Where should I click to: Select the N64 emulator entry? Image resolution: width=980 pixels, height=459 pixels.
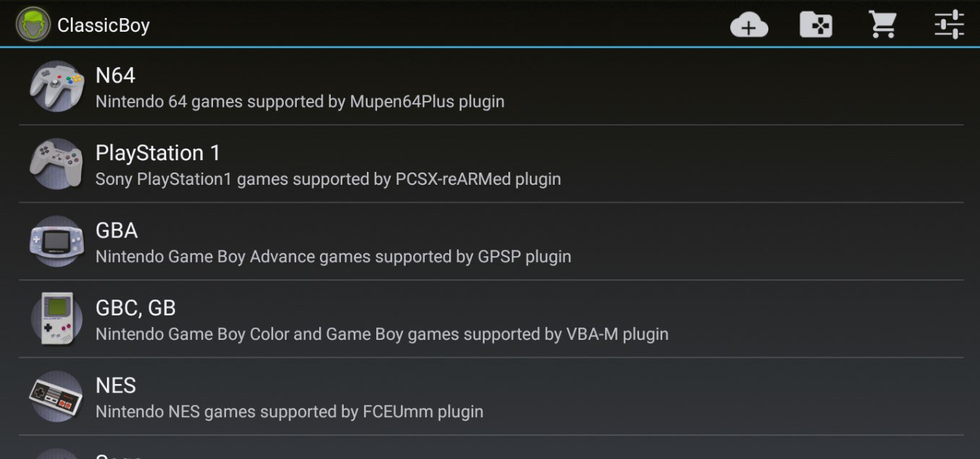click(491, 87)
